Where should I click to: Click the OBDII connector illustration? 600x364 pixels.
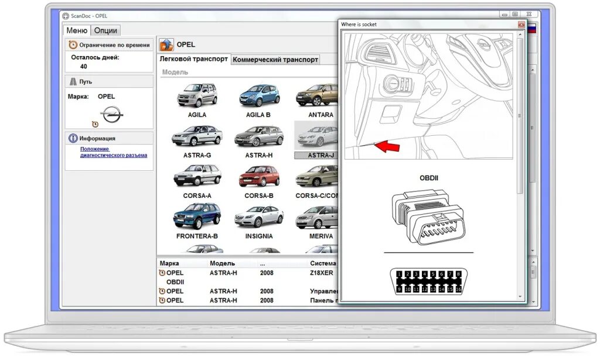(x=428, y=217)
